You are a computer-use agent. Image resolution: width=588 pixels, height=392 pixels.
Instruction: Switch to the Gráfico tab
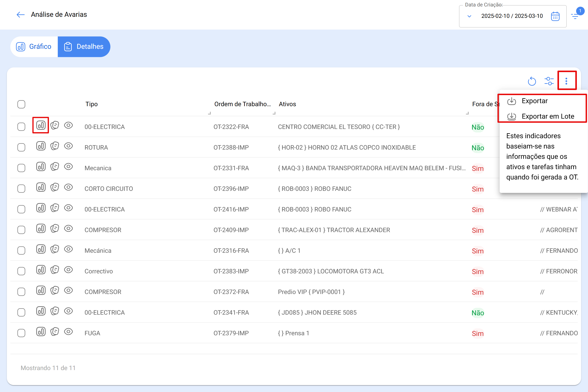click(x=34, y=47)
